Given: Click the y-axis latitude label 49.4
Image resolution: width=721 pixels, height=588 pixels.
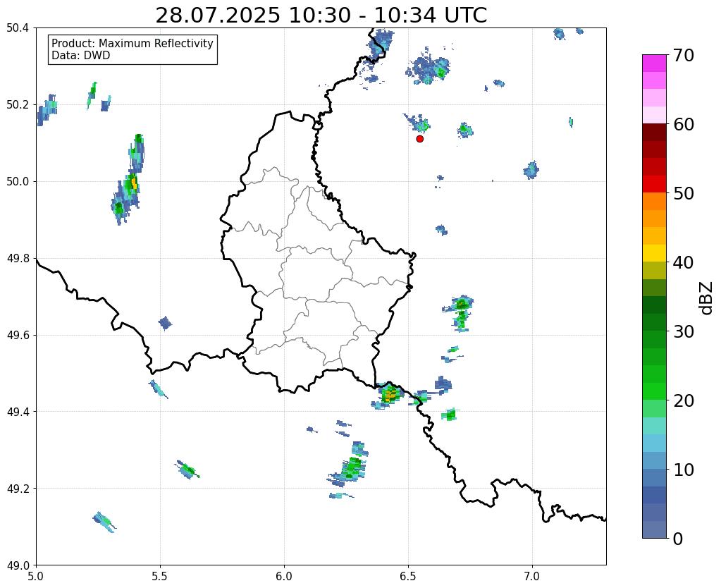Looking at the screenshot, I should (18, 412).
